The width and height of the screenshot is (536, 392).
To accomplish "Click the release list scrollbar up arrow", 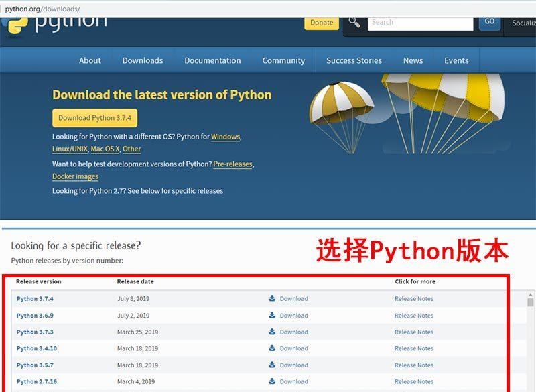I will point(530,294).
